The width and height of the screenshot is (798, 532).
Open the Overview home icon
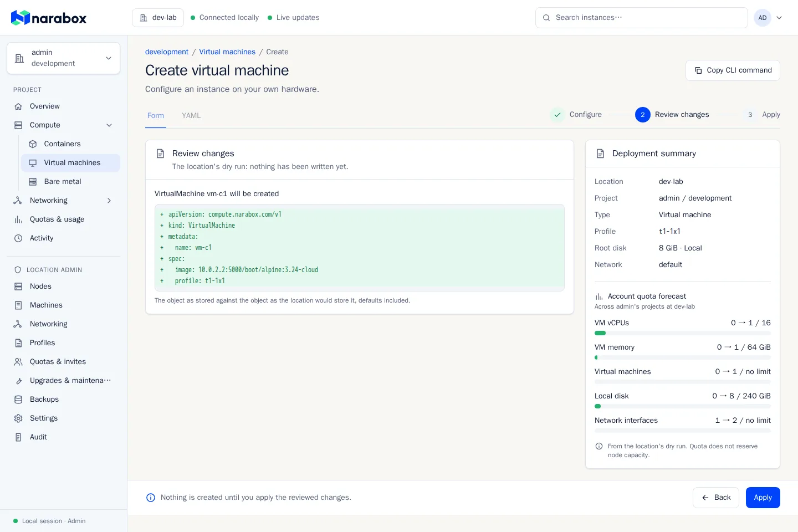(18, 106)
